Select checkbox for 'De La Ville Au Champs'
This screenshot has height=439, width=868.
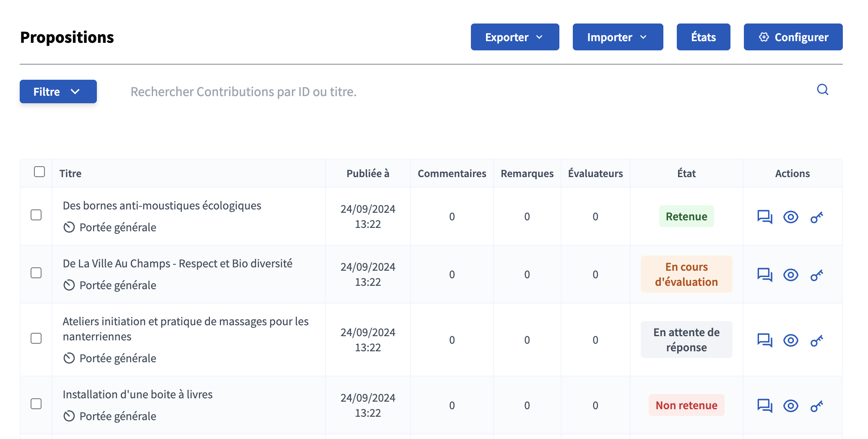tap(36, 273)
